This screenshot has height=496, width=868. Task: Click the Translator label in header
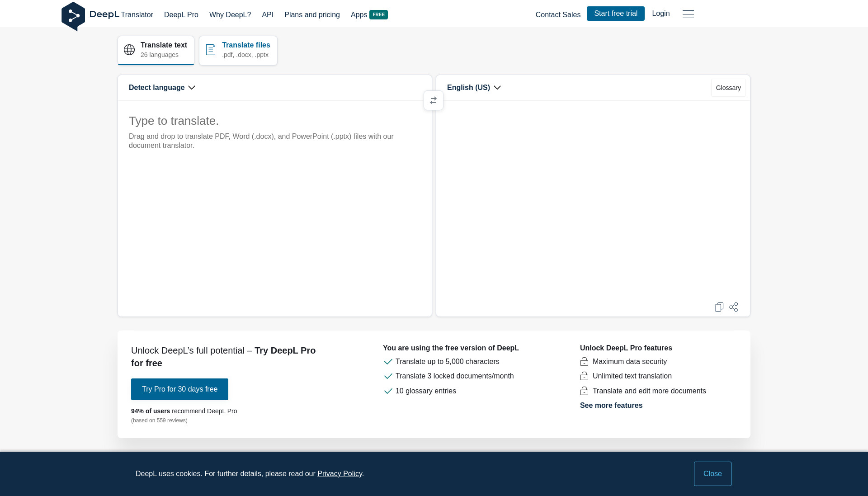tap(137, 14)
